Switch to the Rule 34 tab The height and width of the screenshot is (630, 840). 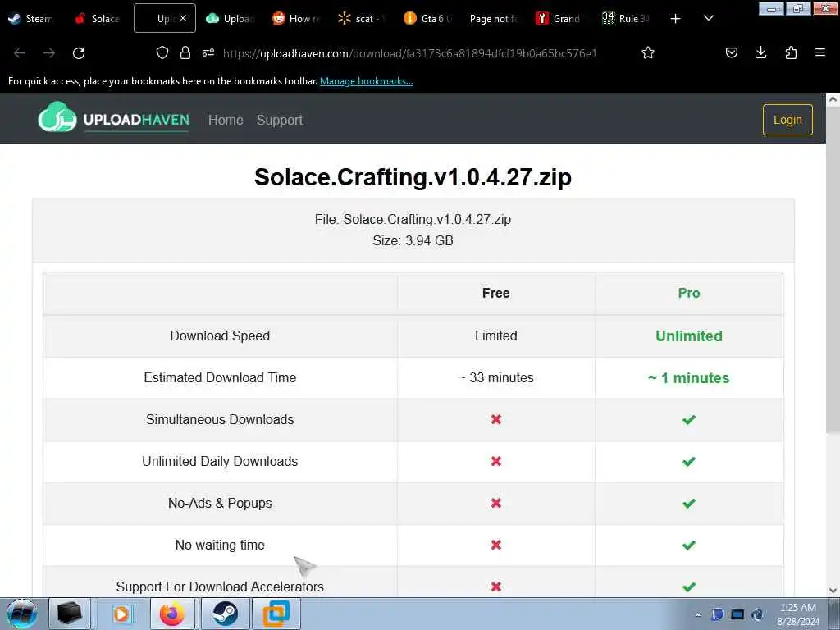point(627,18)
